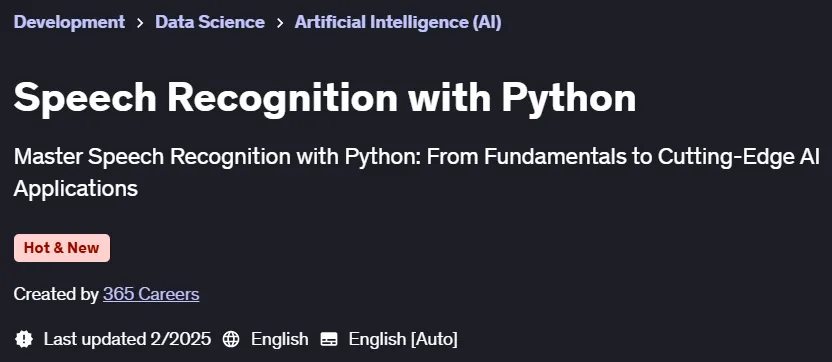Go to the Data Science breadcrumb
This screenshot has width=832, height=362.
coord(210,22)
